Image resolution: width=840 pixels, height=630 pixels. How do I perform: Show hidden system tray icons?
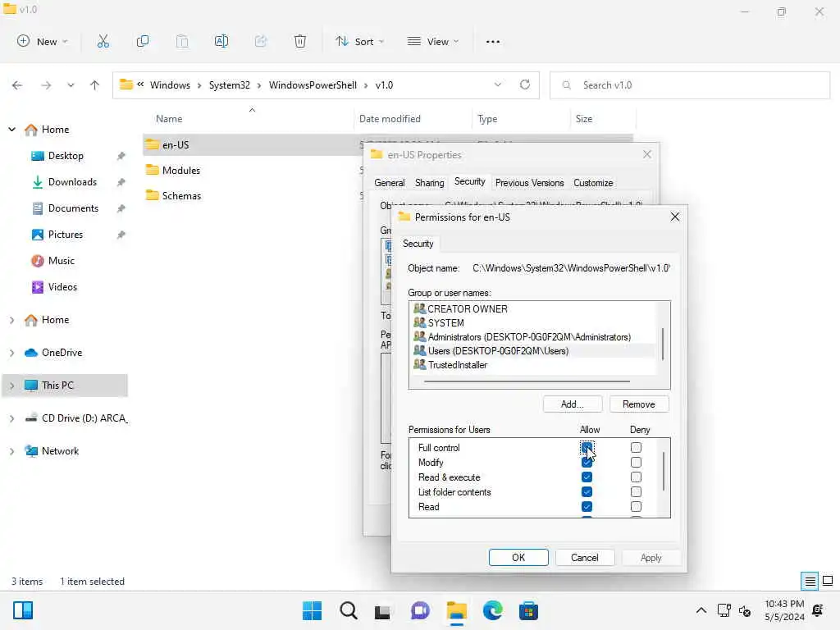pyautogui.click(x=701, y=610)
